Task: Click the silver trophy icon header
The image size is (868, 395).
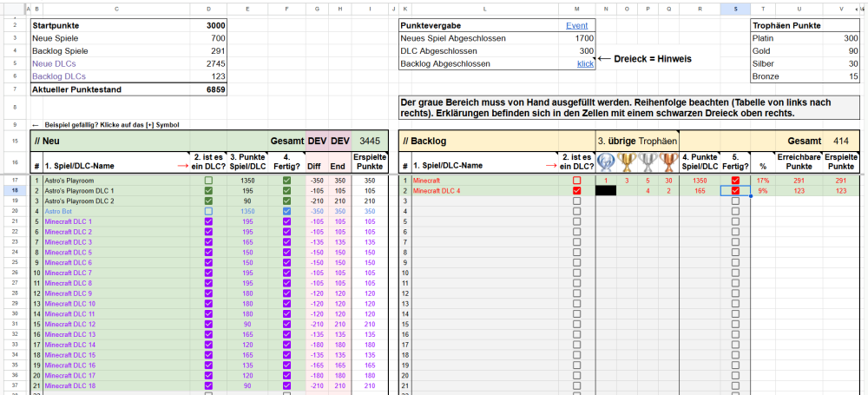Action: coord(648,161)
